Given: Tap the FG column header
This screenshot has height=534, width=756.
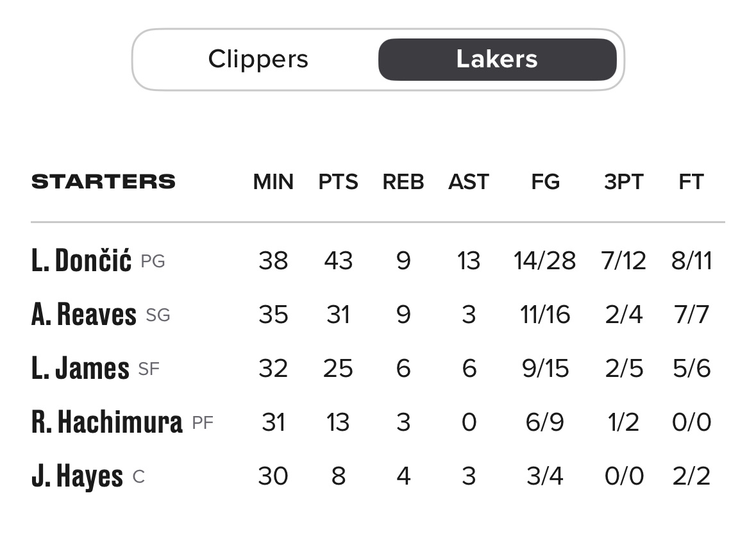Looking at the screenshot, I should (545, 182).
